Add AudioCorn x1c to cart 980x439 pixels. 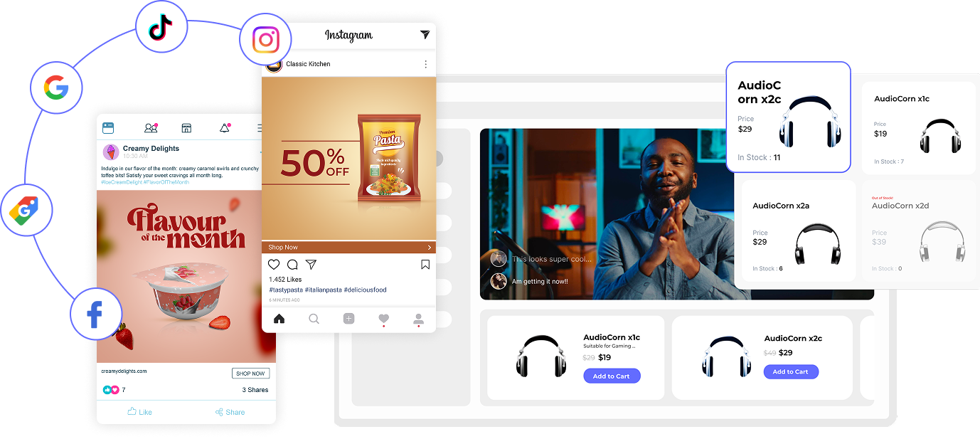click(612, 376)
